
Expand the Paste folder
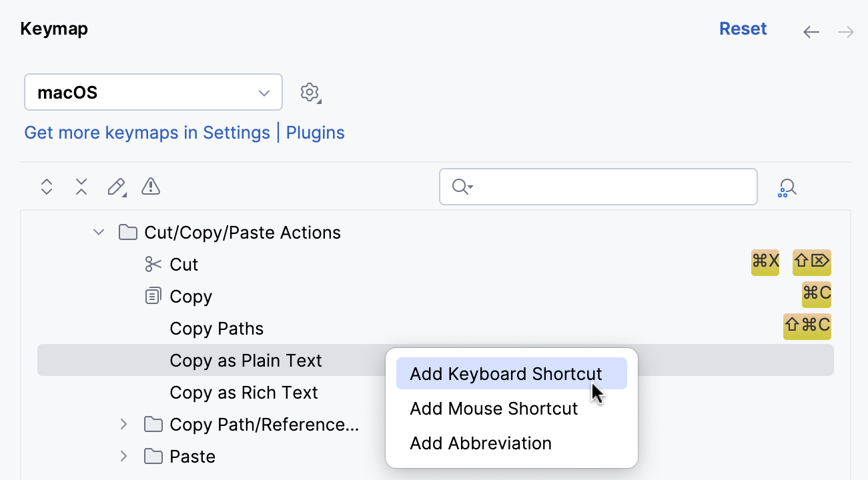click(x=123, y=456)
